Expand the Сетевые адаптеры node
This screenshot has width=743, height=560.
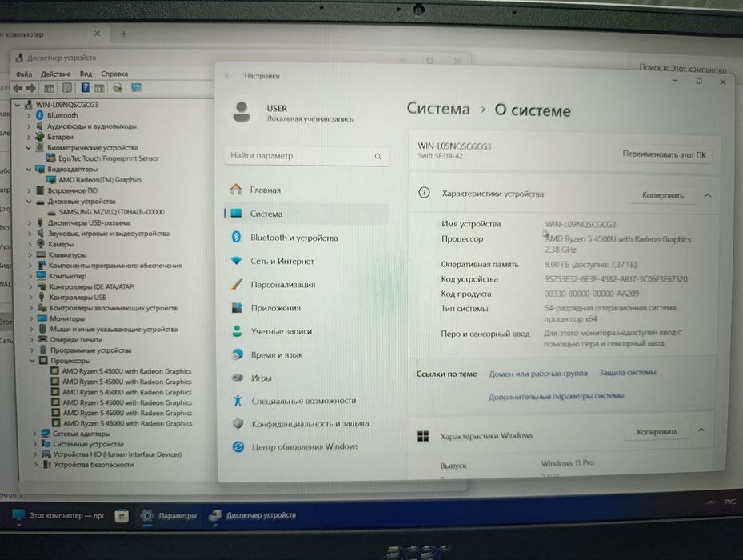35,434
